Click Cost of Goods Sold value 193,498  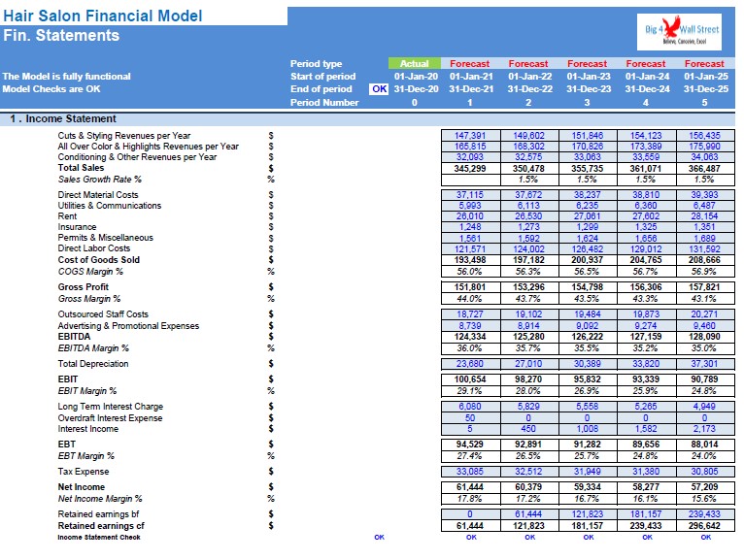[x=470, y=260]
